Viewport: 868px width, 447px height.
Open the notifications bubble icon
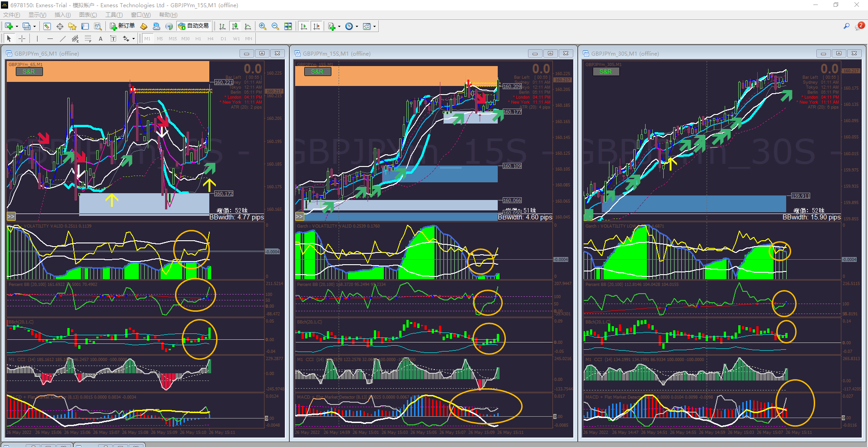pyautogui.click(x=860, y=26)
